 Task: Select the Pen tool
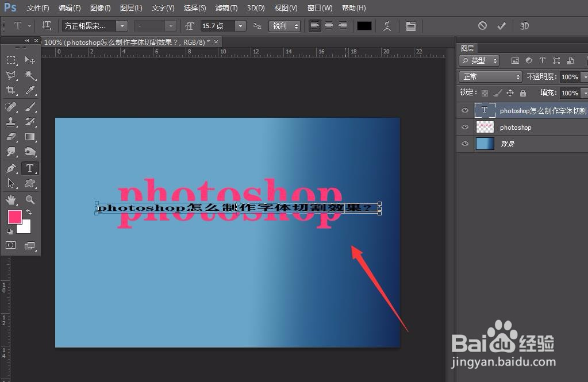click(11, 168)
